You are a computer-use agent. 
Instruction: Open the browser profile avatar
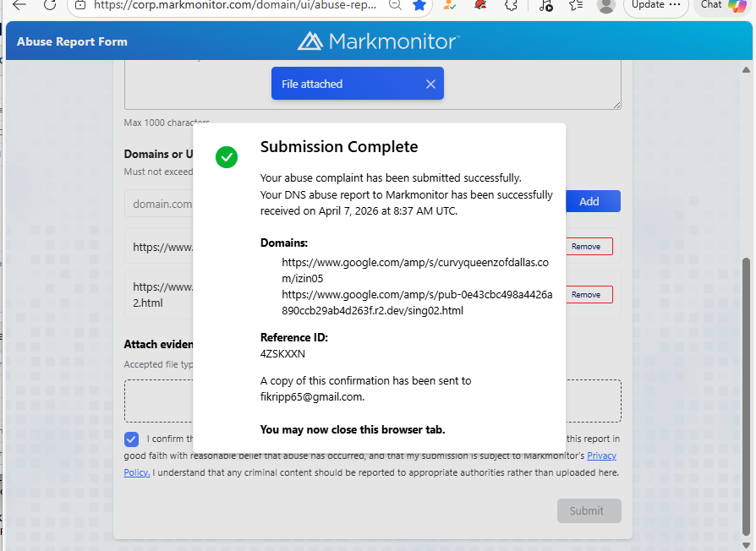point(605,5)
